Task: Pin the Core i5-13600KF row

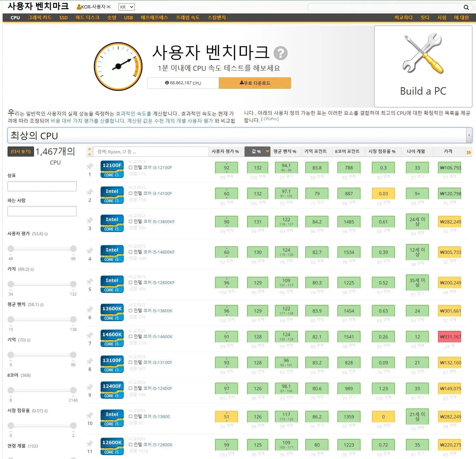Action: point(90,220)
